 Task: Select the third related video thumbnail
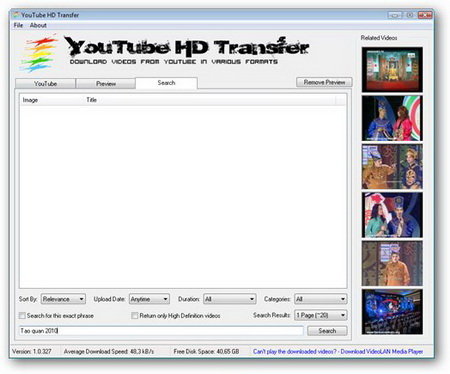point(392,166)
